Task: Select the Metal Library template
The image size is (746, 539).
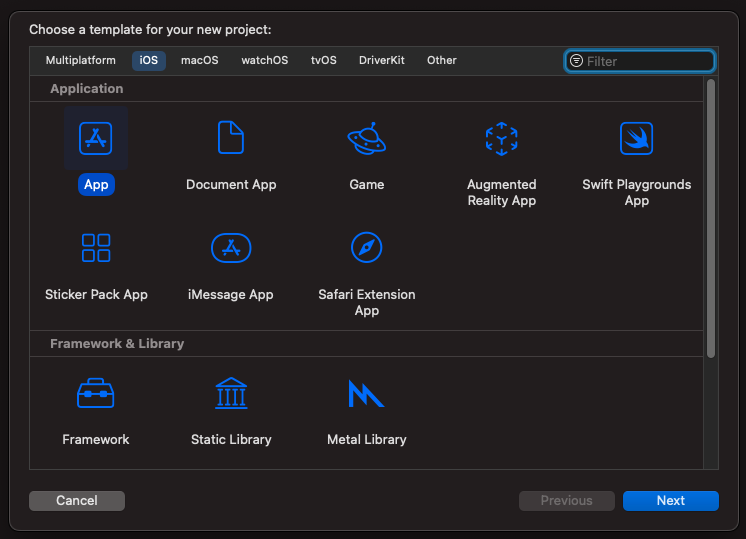Action: coord(366,393)
